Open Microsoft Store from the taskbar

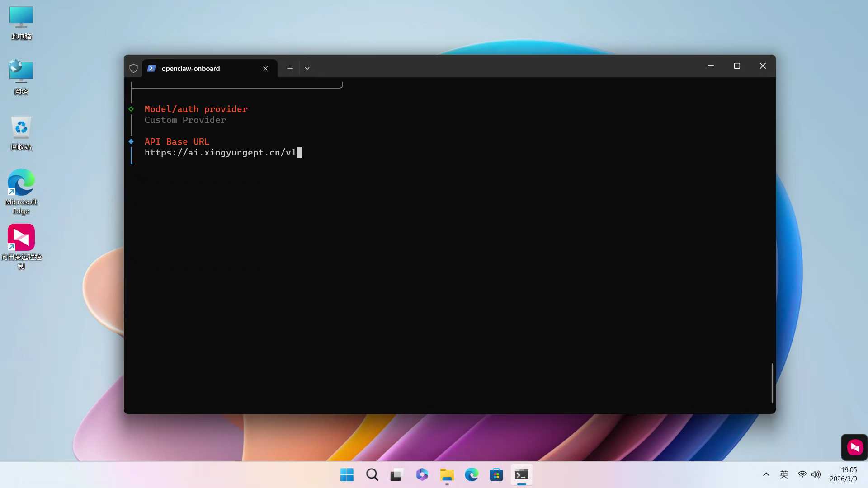tap(496, 474)
